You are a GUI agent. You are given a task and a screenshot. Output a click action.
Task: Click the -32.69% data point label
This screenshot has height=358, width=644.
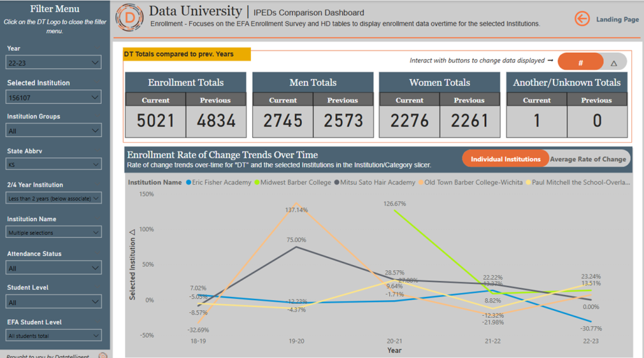pyautogui.click(x=198, y=330)
